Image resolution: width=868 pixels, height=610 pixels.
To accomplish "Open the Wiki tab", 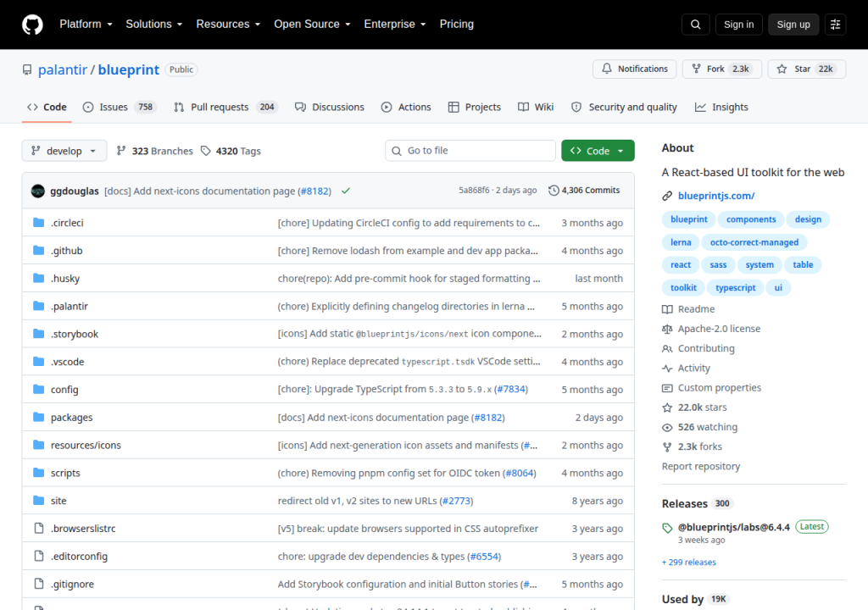I will [x=536, y=107].
